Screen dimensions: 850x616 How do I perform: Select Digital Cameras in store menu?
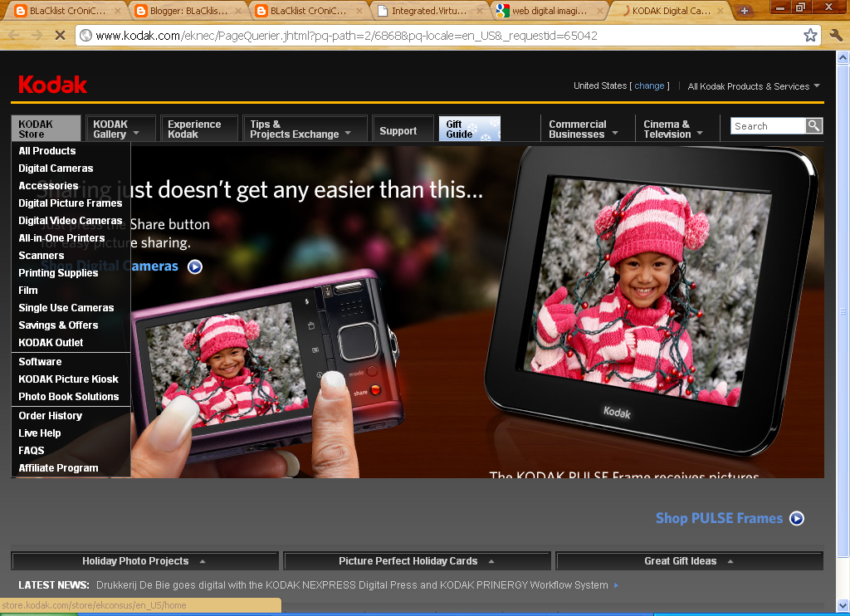56,168
